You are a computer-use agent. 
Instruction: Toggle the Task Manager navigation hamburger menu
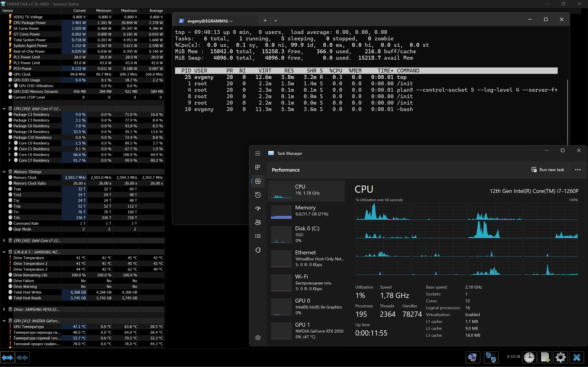(257, 153)
